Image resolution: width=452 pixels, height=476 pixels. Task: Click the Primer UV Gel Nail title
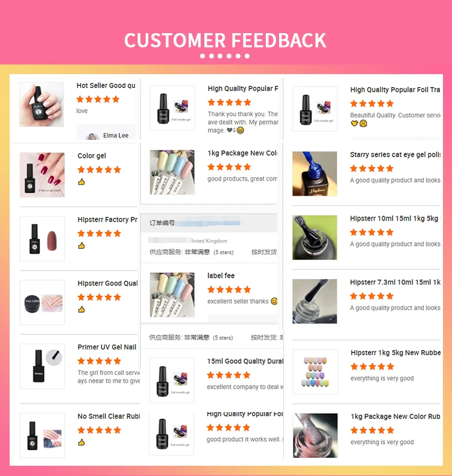[x=107, y=347]
